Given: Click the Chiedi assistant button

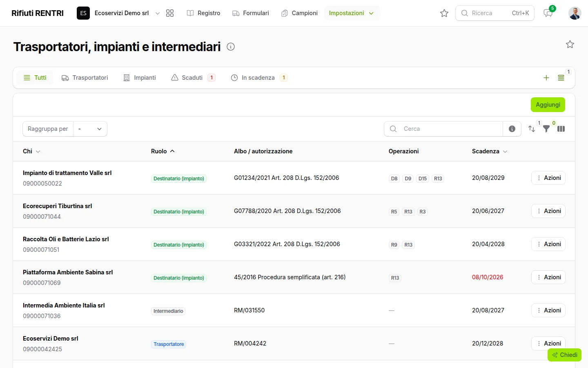Looking at the screenshot, I should (x=564, y=355).
